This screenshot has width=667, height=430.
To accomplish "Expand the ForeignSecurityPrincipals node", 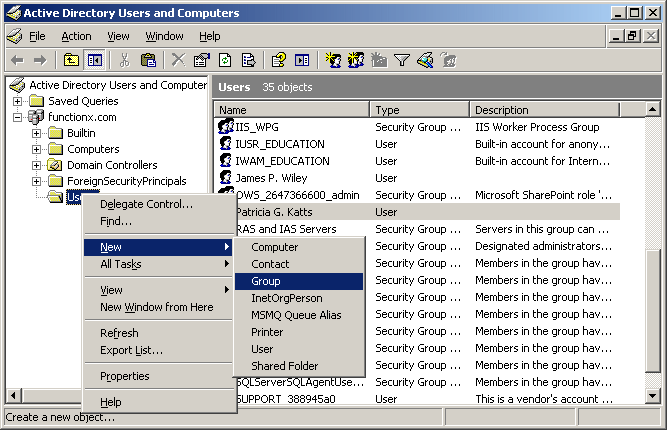I will coord(37,181).
